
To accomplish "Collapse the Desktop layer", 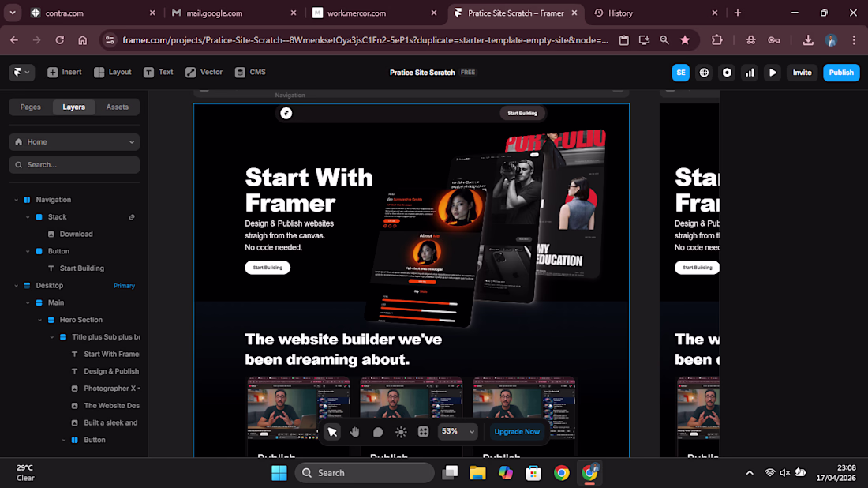I will click(x=16, y=286).
